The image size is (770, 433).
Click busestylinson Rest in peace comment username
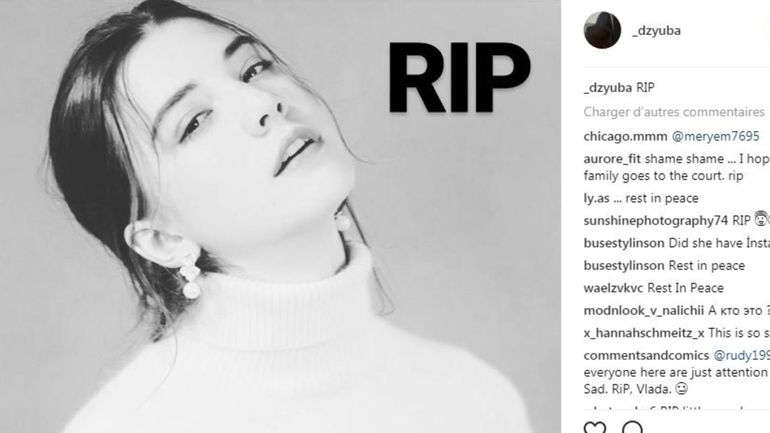tap(624, 266)
